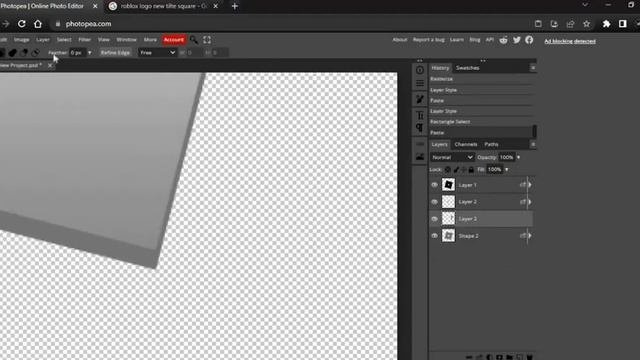This screenshot has height=360, width=640.
Task: Open the More menu
Action: pyautogui.click(x=150, y=40)
